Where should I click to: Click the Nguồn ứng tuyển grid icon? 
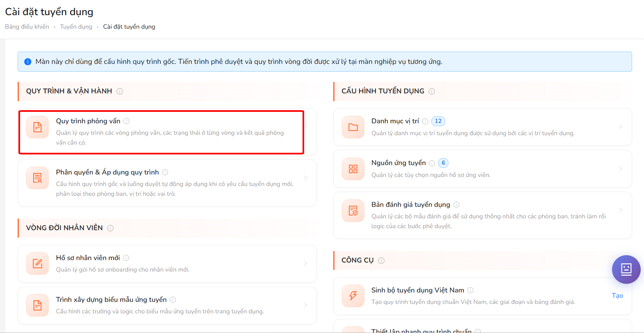tap(353, 169)
